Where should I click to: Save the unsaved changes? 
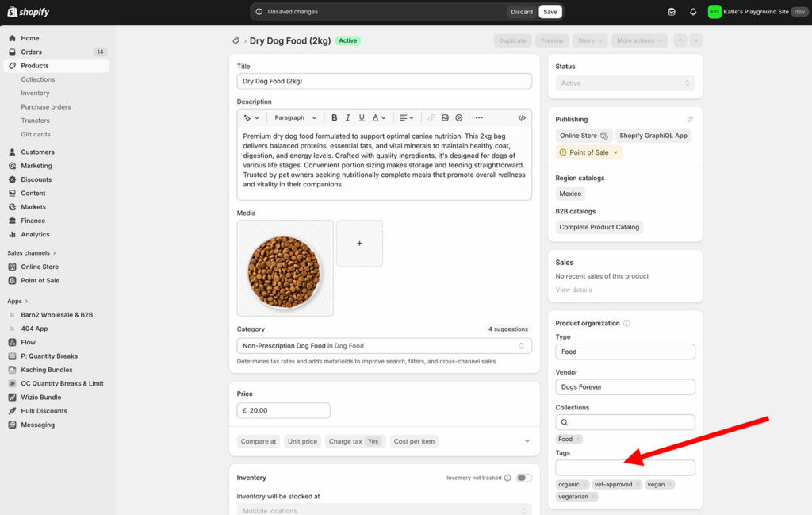coord(550,11)
